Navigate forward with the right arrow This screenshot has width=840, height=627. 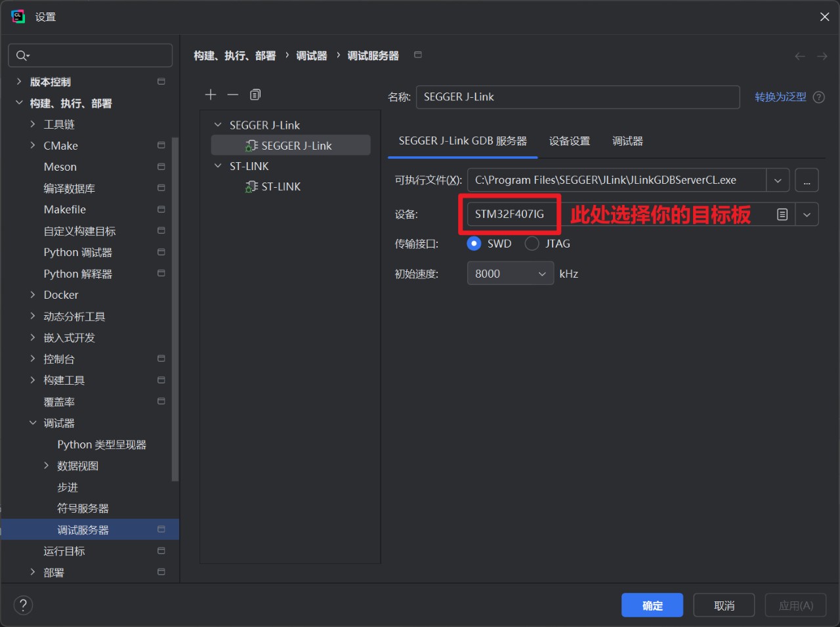point(822,56)
